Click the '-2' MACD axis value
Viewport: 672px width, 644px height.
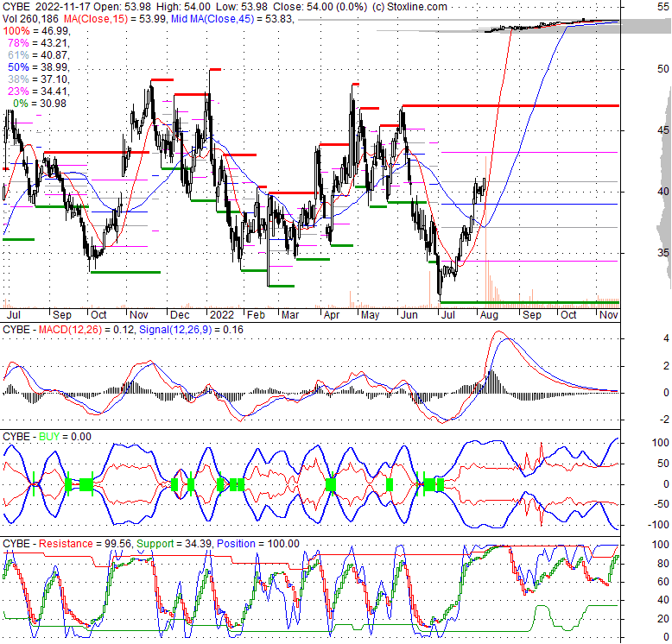pos(663,420)
